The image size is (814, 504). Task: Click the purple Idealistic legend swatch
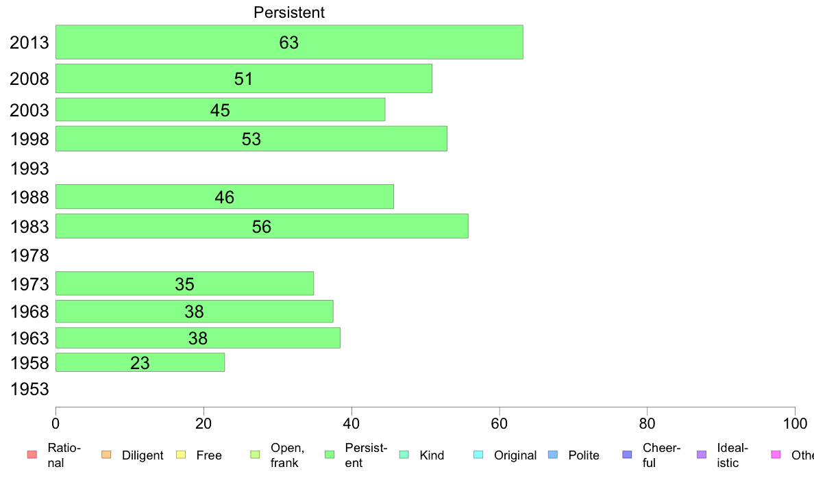coord(702,455)
